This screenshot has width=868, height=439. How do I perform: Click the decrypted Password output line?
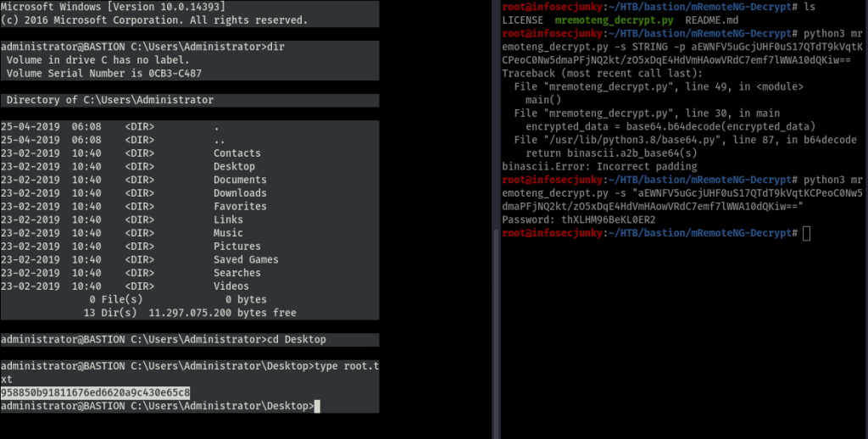[x=578, y=219]
